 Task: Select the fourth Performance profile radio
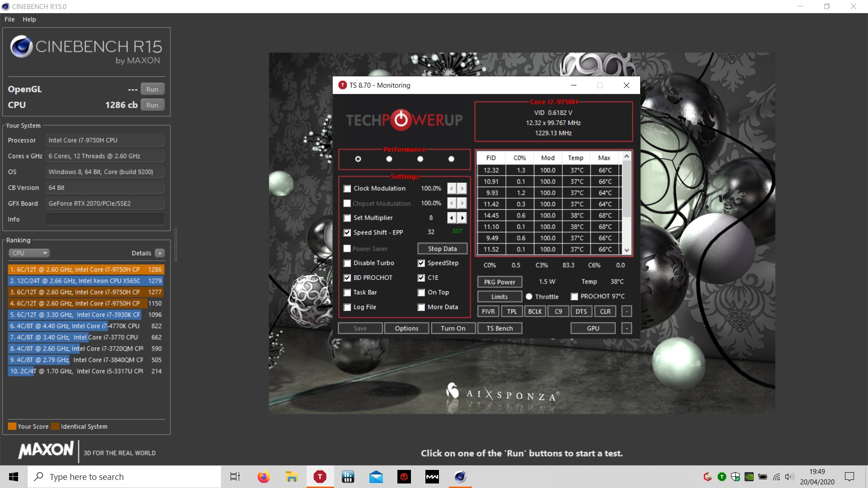coord(451,159)
